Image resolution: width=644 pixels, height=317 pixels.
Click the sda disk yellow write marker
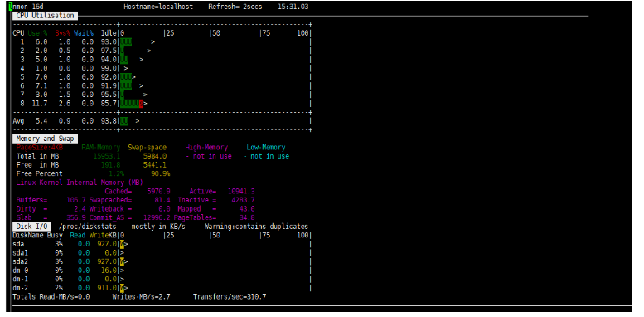coord(122,244)
